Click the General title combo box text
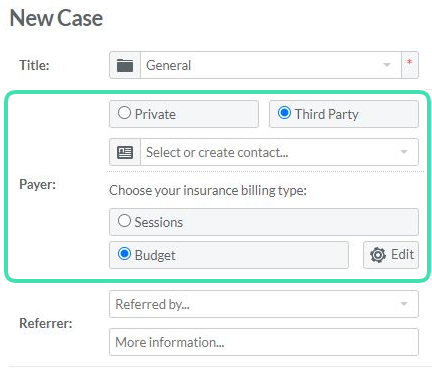 pyautogui.click(x=169, y=65)
